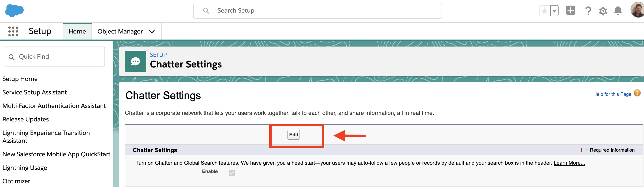Click the Chatter Settings speech bubble icon
Viewport: 644px width, 187px height.
click(x=135, y=61)
